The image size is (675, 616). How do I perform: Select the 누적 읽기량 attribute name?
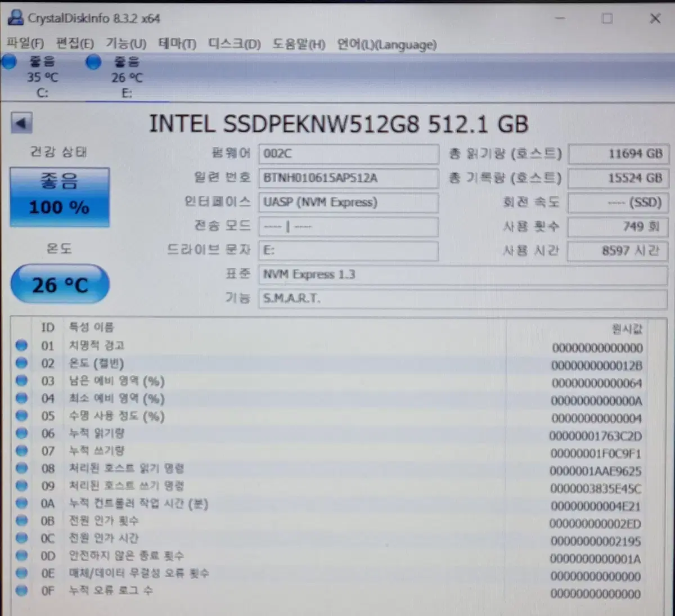coord(97,433)
